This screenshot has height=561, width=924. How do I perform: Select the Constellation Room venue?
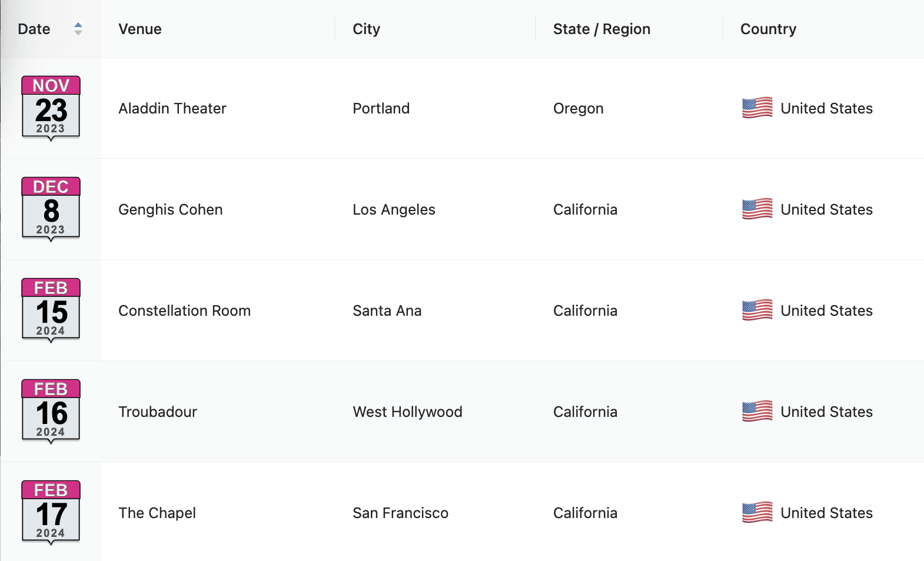(x=184, y=310)
